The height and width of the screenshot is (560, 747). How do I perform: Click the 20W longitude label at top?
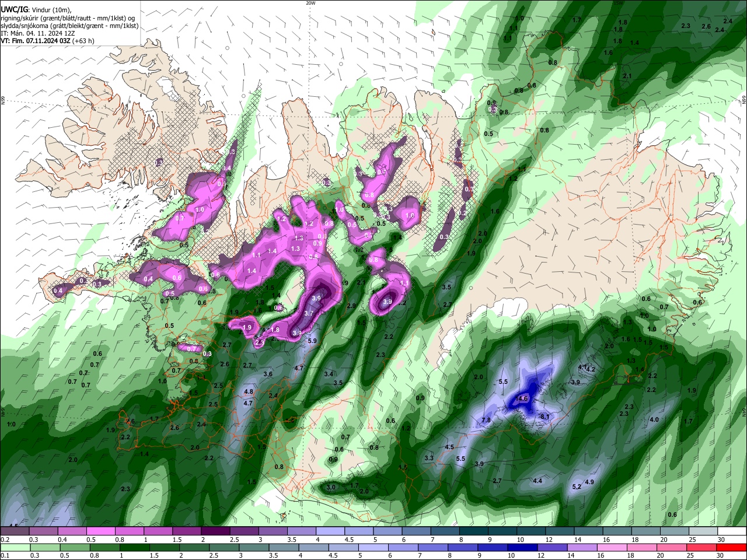point(310,3)
